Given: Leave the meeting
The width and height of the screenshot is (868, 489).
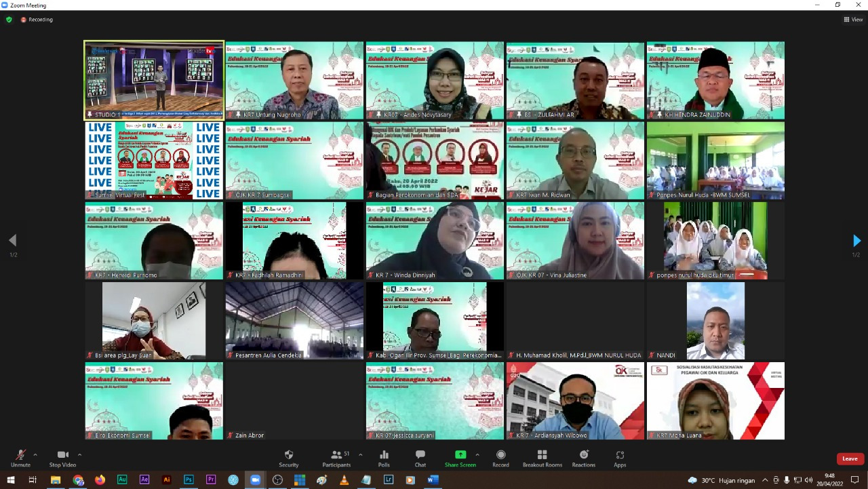Looking at the screenshot, I should pyautogui.click(x=850, y=459).
